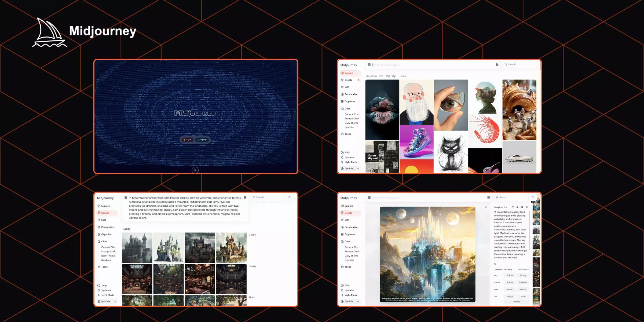Switch to the Random feed tab
This screenshot has height=322, width=644.
[x=371, y=76]
